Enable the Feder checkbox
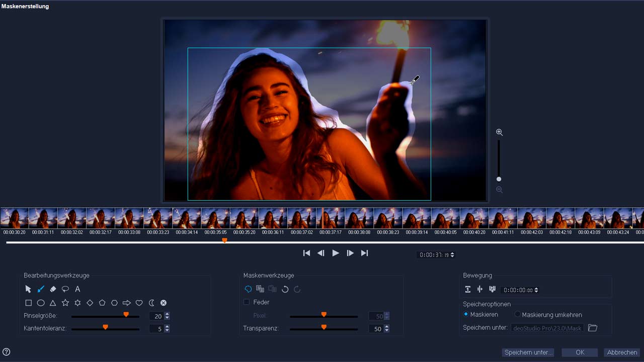The image size is (644, 362). click(247, 302)
